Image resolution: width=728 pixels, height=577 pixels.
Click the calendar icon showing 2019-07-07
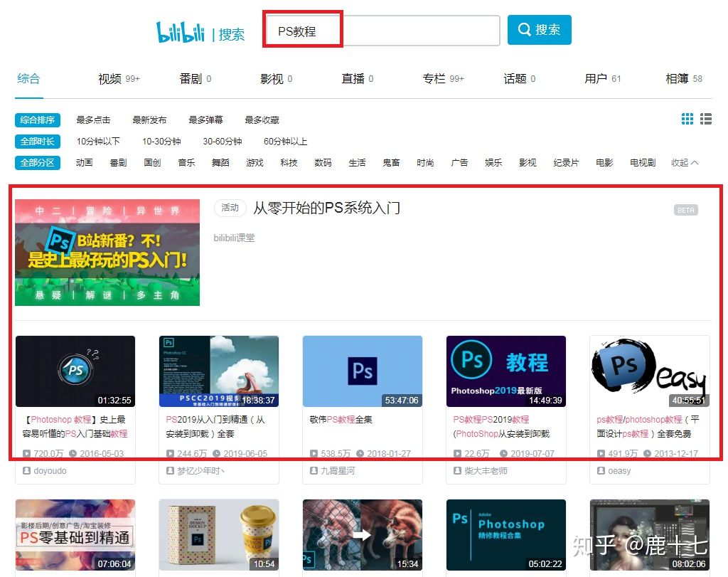coord(503,453)
